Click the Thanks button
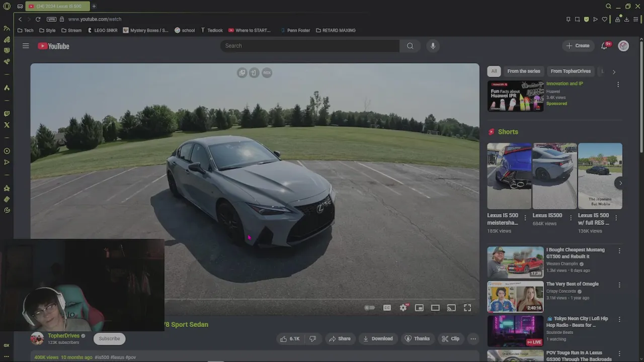The image size is (644, 362). pyautogui.click(x=418, y=339)
